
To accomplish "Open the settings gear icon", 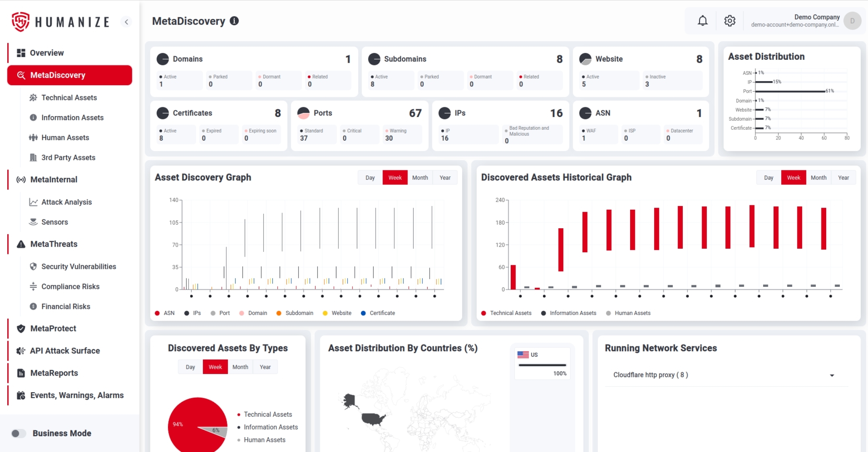I will (730, 20).
